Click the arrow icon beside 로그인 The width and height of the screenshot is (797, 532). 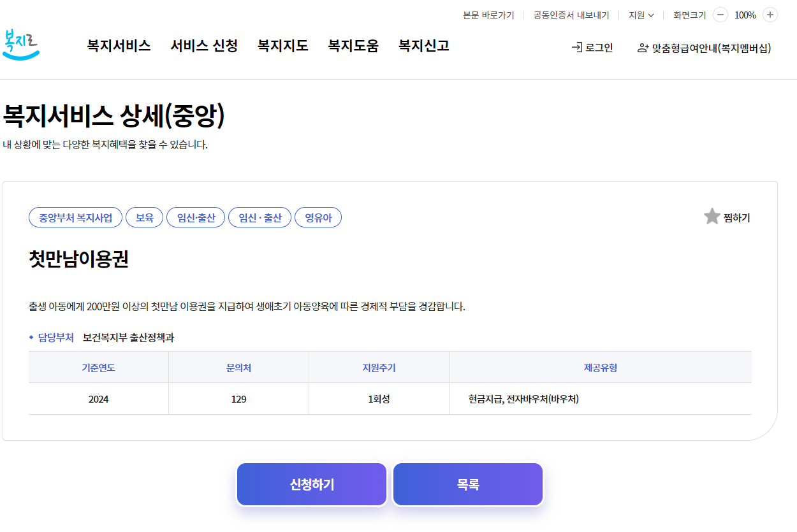[x=577, y=47]
